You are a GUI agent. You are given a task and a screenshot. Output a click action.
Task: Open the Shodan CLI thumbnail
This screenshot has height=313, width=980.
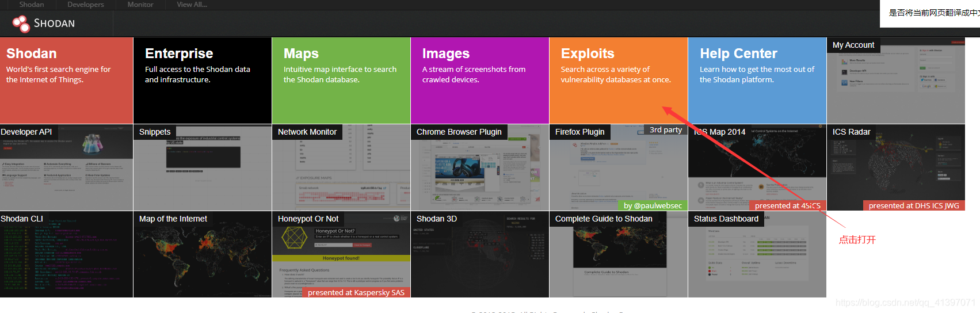click(66, 254)
